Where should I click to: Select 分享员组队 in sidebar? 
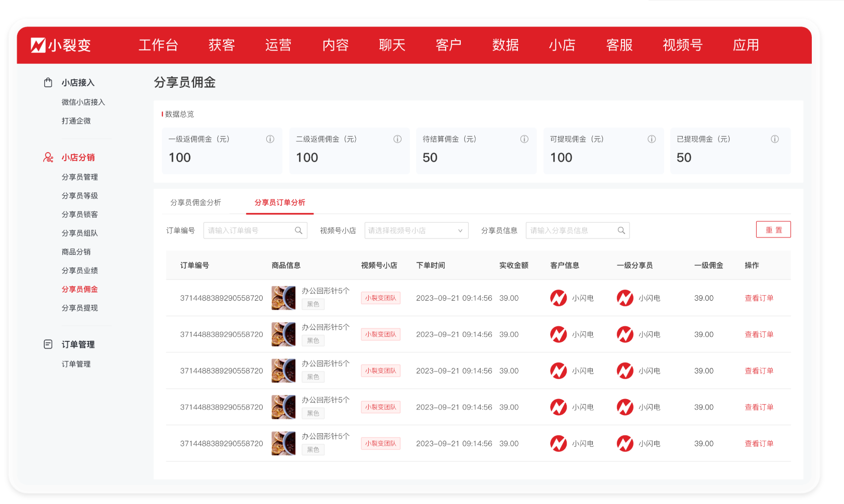point(80,233)
